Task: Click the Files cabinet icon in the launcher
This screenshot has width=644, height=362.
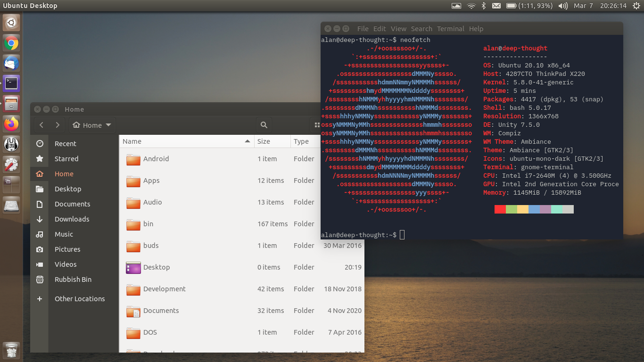Action: click(11, 104)
